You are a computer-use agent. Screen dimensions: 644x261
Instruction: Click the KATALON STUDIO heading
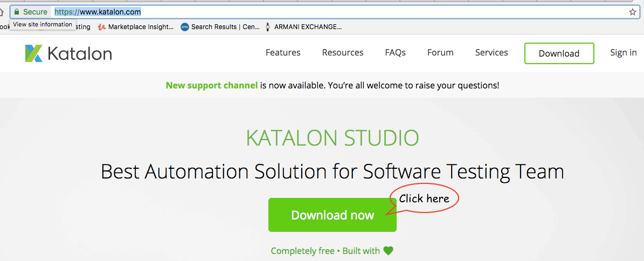click(333, 139)
